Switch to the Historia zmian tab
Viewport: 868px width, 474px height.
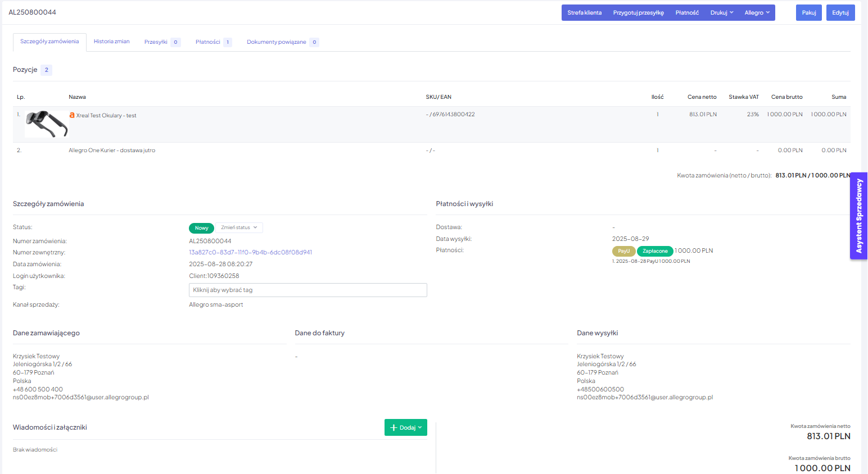tap(111, 42)
